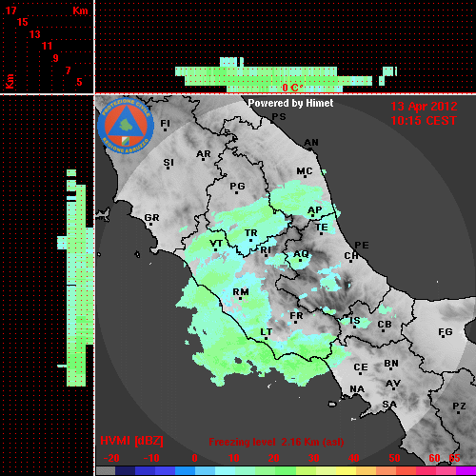Click the 'Freezing level 2.16 Km (asl)' text
Image resolution: width=476 pixels, height=476 pixels.
[x=276, y=442]
